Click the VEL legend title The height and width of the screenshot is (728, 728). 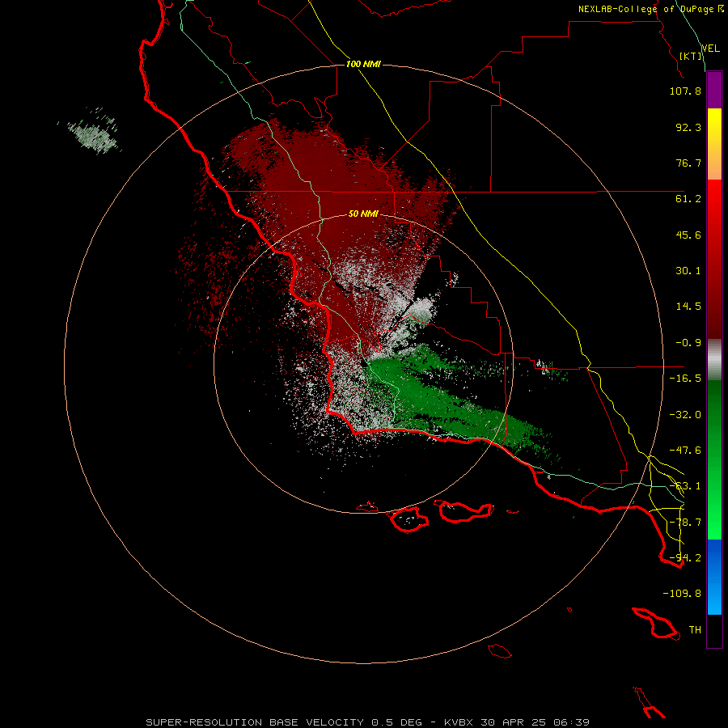click(x=710, y=49)
